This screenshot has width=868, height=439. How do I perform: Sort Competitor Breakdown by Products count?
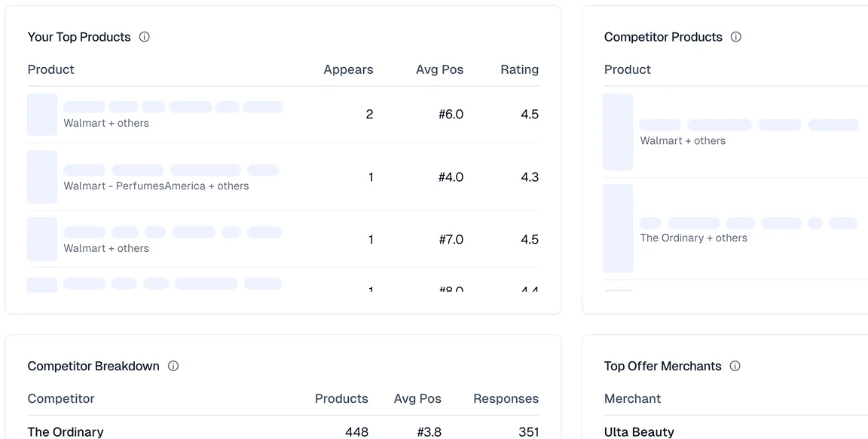pyautogui.click(x=341, y=398)
